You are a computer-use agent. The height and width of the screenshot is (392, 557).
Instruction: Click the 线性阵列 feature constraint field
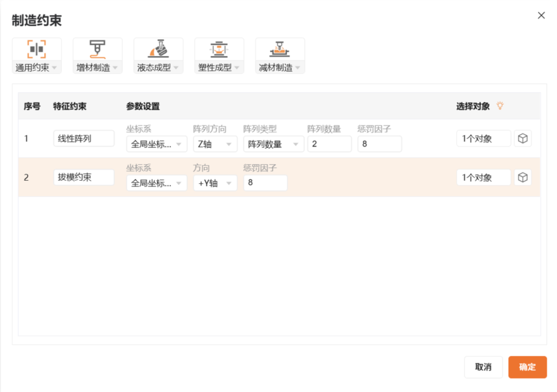pyautogui.click(x=84, y=139)
